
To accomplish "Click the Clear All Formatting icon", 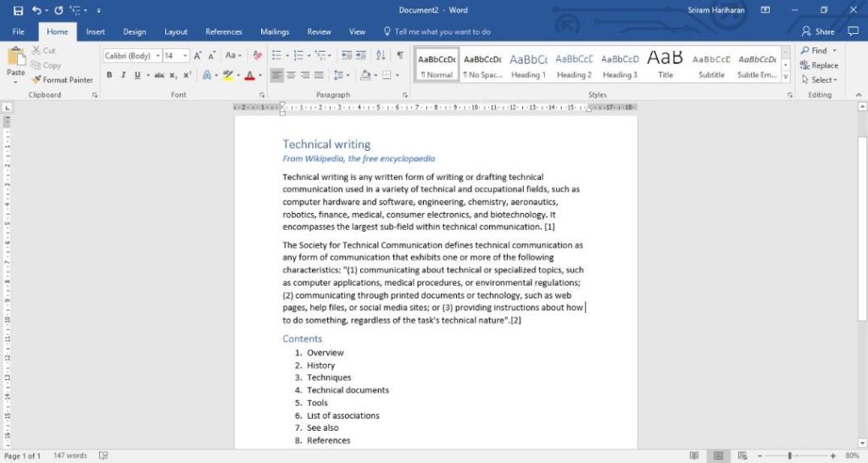I will coord(257,56).
